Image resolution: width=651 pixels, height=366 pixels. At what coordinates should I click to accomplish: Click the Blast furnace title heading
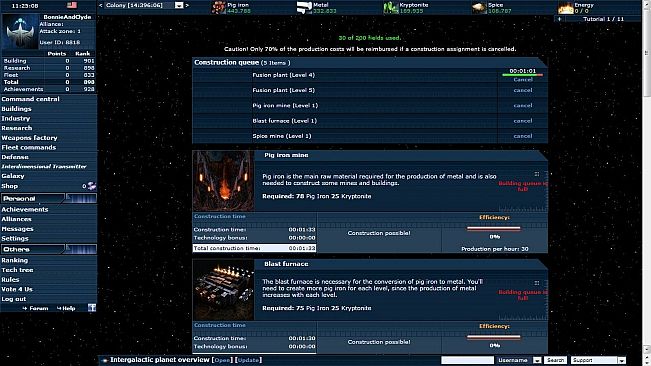[x=286, y=264]
